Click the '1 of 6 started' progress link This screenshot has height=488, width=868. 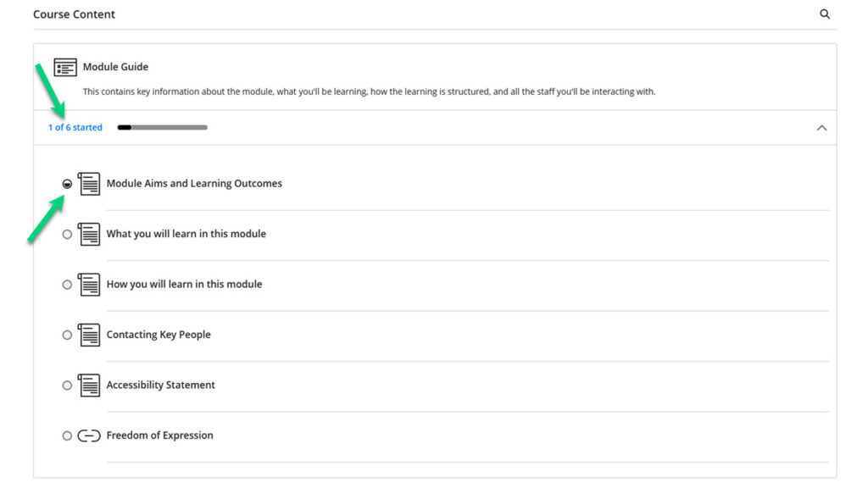pyautogui.click(x=75, y=127)
